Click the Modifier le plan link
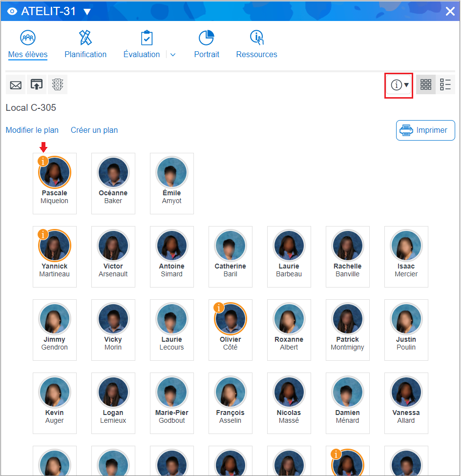This screenshot has height=476, width=463. click(32, 130)
